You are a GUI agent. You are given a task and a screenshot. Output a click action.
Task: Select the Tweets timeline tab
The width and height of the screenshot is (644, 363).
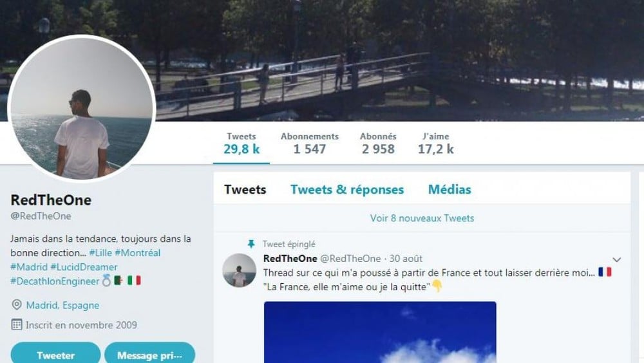pos(245,189)
